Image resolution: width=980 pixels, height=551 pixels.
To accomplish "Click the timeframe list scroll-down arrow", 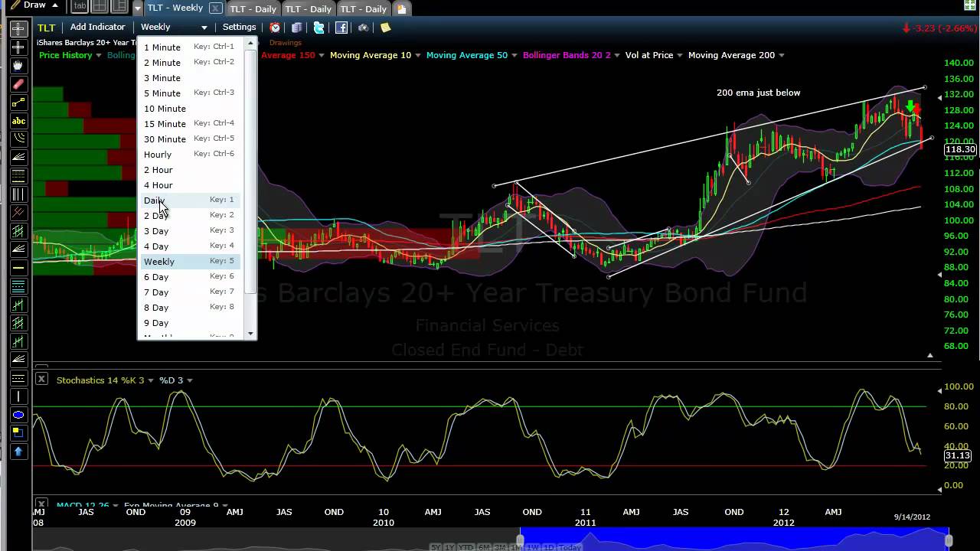I will click(250, 334).
